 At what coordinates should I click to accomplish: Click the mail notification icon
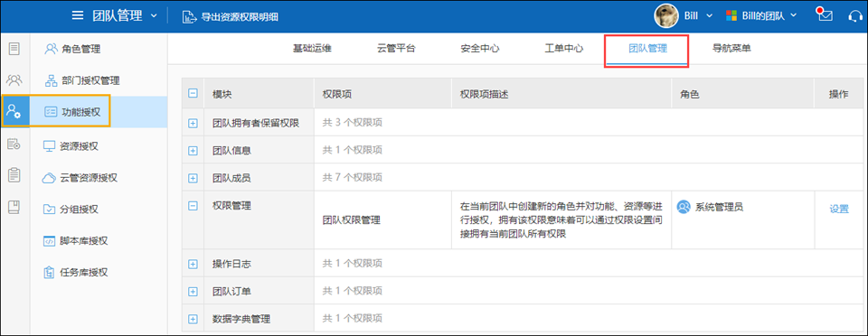(826, 15)
